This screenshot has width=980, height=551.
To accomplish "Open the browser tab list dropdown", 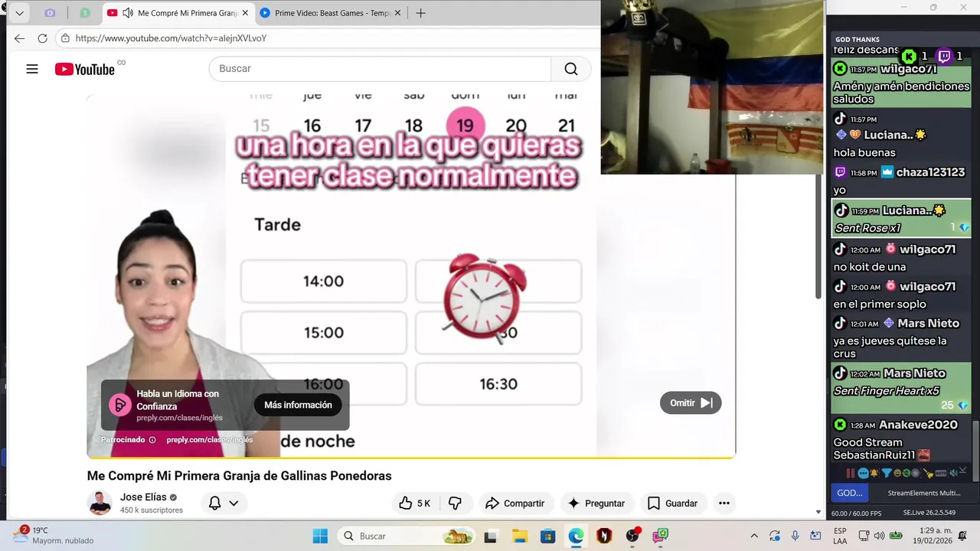I will point(19,13).
